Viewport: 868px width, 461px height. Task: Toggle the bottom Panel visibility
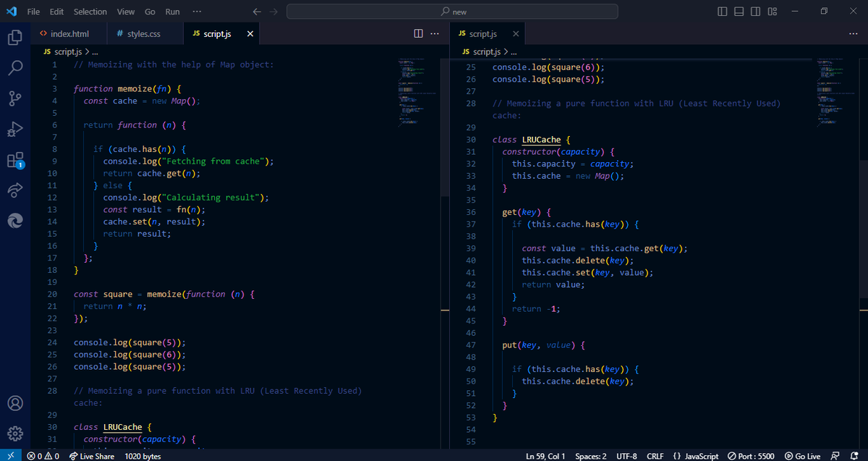[x=739, y=11]
